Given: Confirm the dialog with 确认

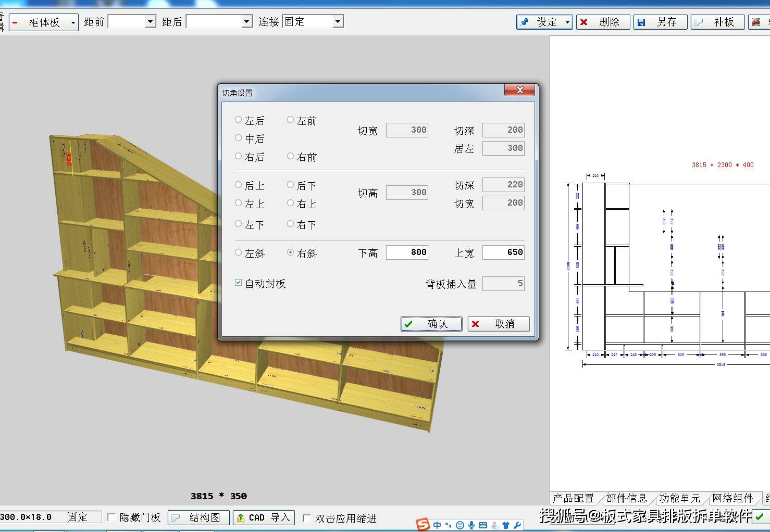Looking at the screenshot, I should tap(431, 324).
